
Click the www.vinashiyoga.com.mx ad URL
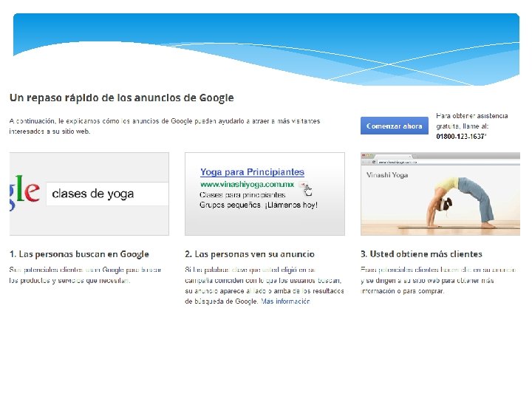point(247,185)
